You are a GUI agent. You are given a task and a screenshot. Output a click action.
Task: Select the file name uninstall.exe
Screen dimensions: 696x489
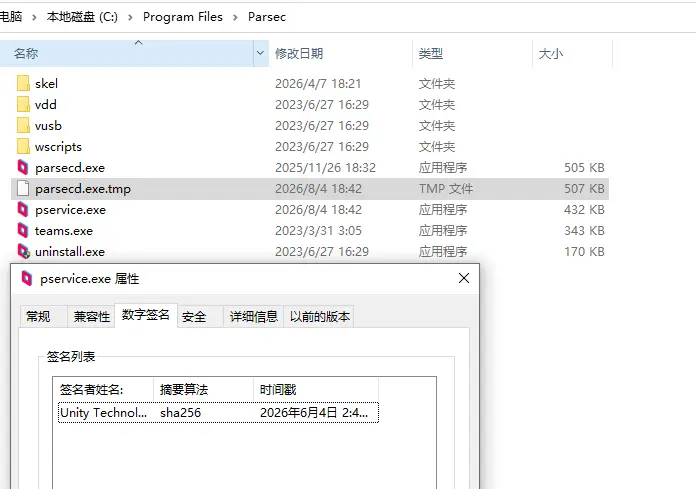(x=70, y=252)
